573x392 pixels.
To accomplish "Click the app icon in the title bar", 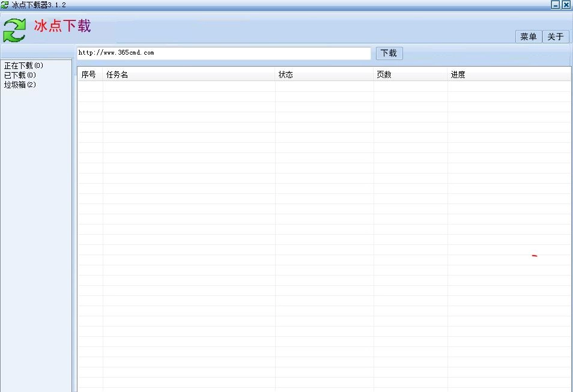I will tap(5, 5).
